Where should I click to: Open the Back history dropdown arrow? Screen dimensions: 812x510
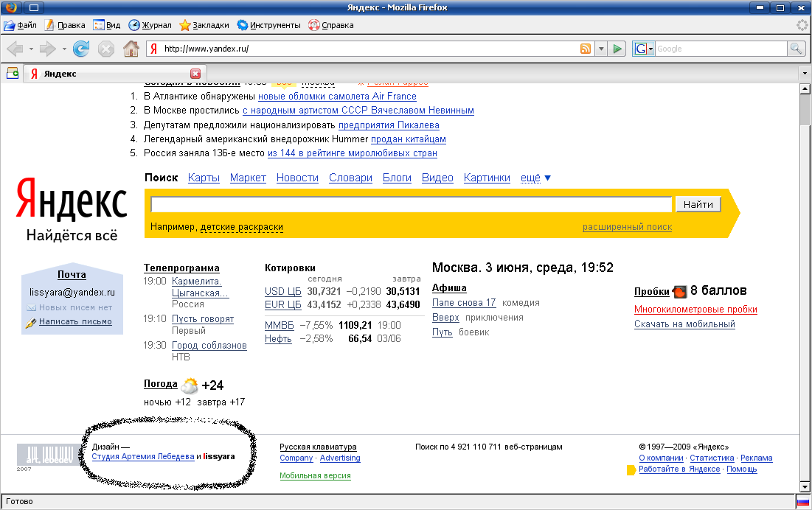pos(31,49)
